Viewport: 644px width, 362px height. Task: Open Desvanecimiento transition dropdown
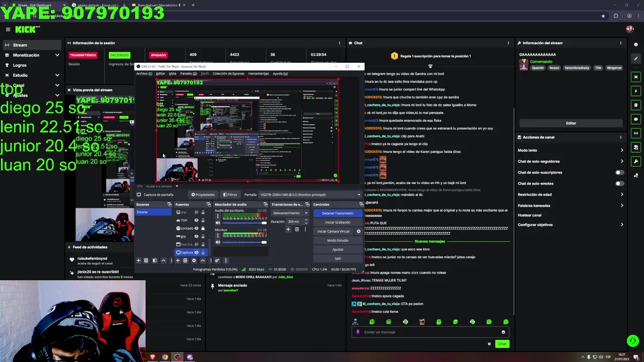click(x=290, y=213)
